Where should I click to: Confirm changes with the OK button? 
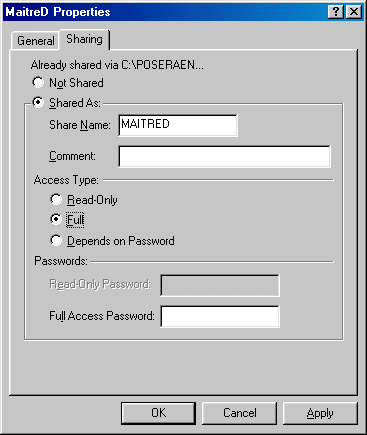[x=158, y=413]
